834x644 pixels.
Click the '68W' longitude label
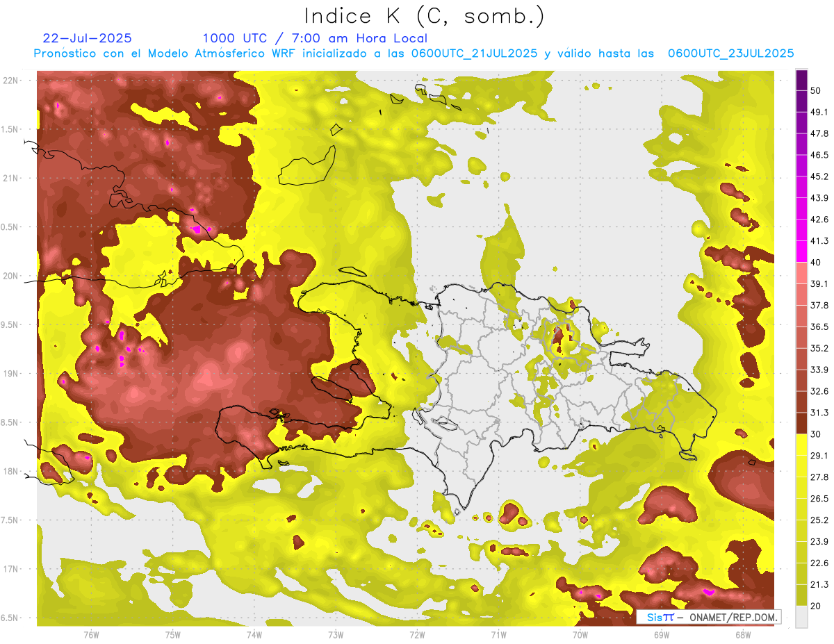[743, 634]
